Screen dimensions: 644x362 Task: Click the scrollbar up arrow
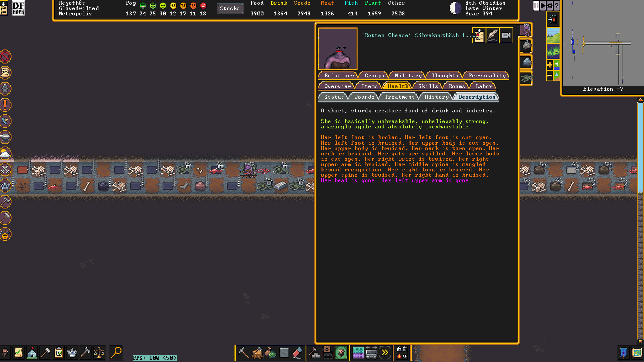point(640,100)
